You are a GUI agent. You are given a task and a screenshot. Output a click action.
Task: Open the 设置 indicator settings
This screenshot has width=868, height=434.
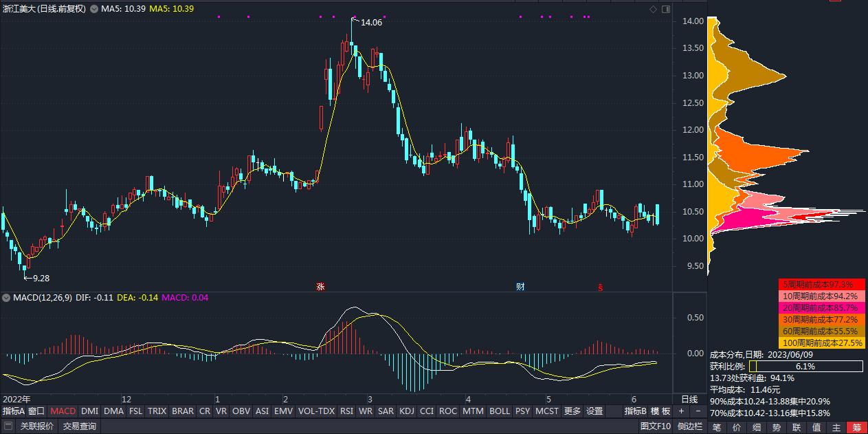pyautogui.click(x=594, y=411)
